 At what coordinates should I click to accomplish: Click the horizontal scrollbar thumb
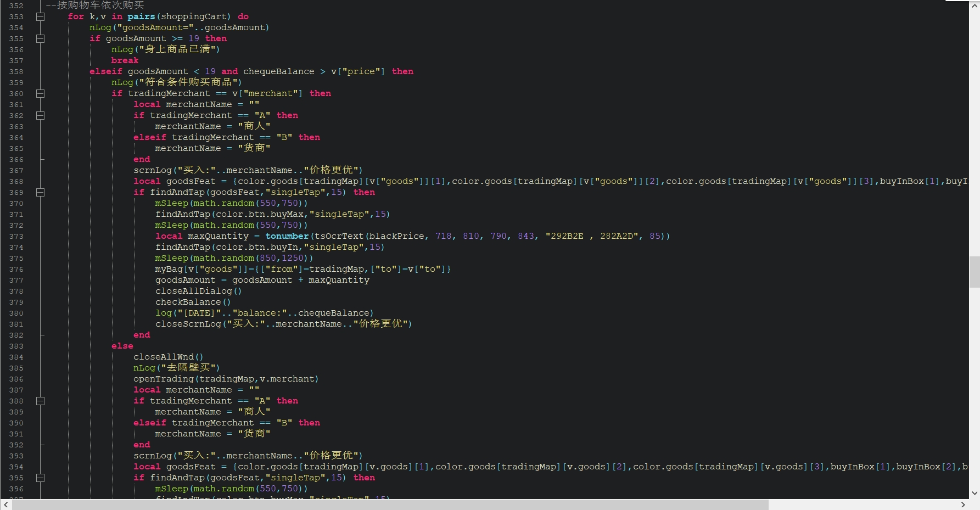click(390, 505)
